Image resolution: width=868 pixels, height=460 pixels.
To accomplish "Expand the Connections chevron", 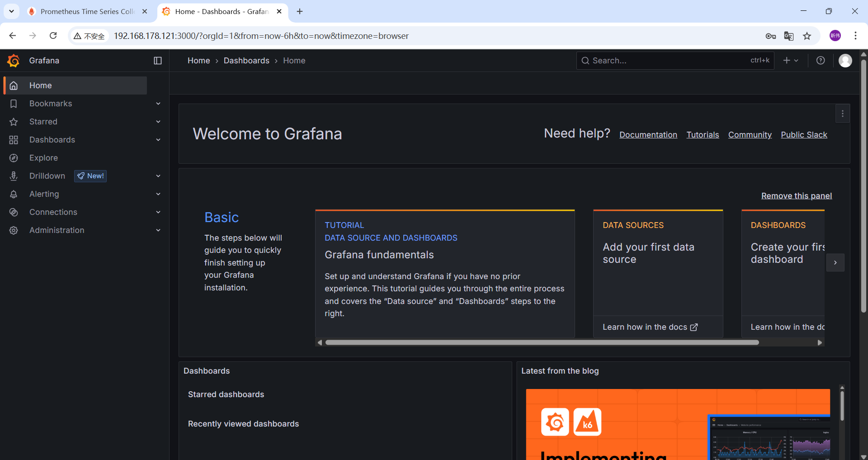I will [158, 212].
